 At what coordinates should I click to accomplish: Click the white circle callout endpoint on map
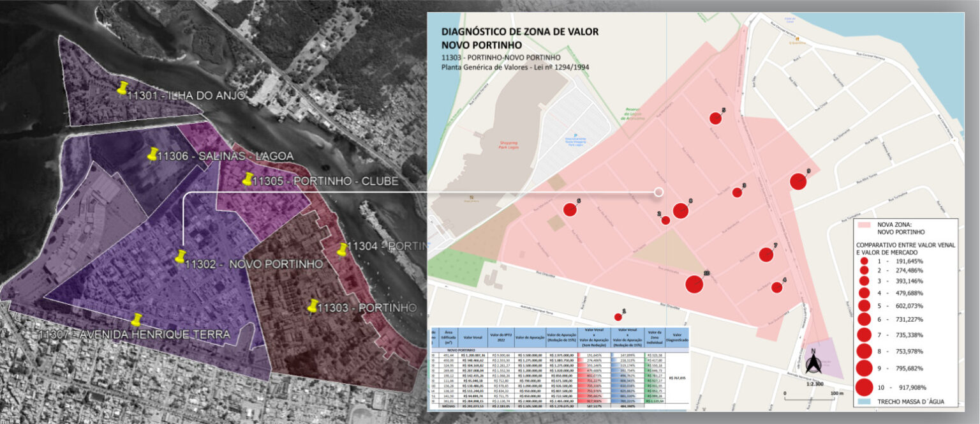click(659, 192)
